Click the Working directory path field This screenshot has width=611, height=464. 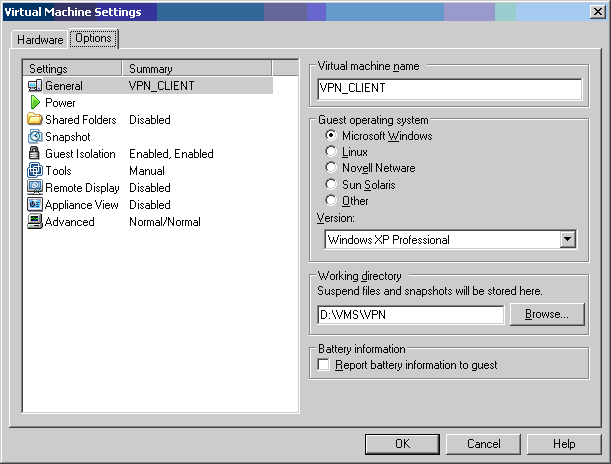410,315
